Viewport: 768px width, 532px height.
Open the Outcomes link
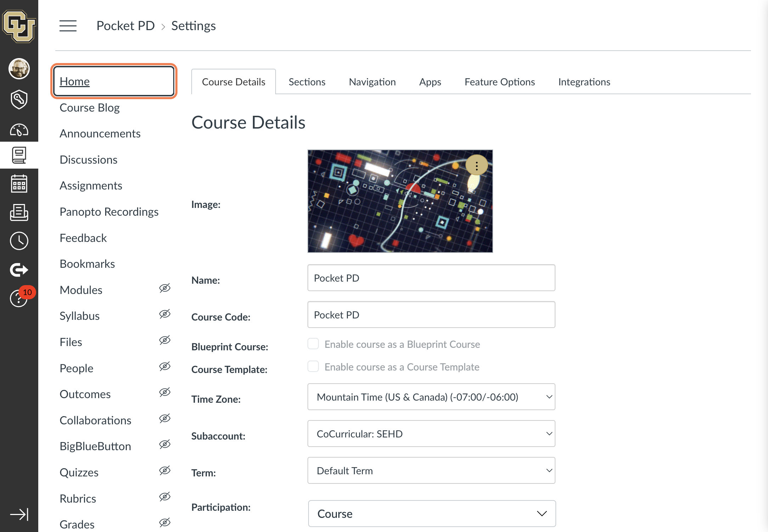coord(85,394)
